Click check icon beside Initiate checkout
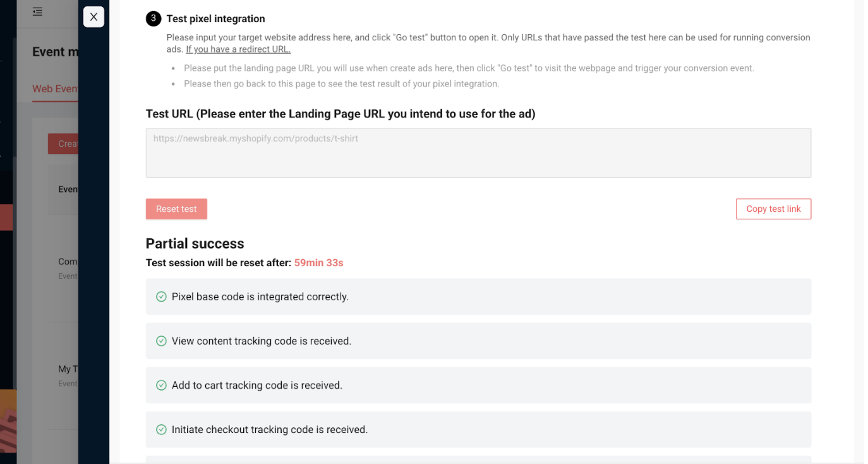868x464 pixels. click(161, 429)
